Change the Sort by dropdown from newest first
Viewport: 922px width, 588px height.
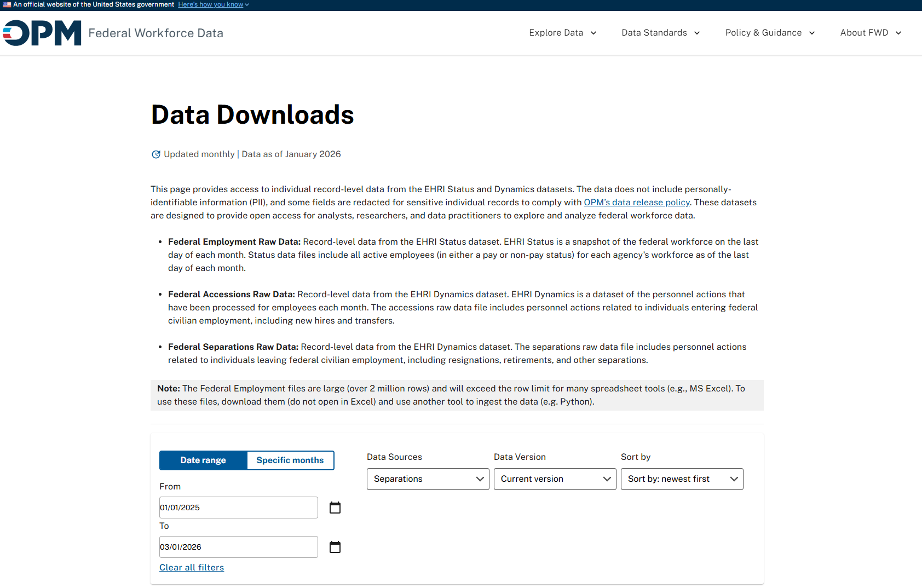(682, 479)
